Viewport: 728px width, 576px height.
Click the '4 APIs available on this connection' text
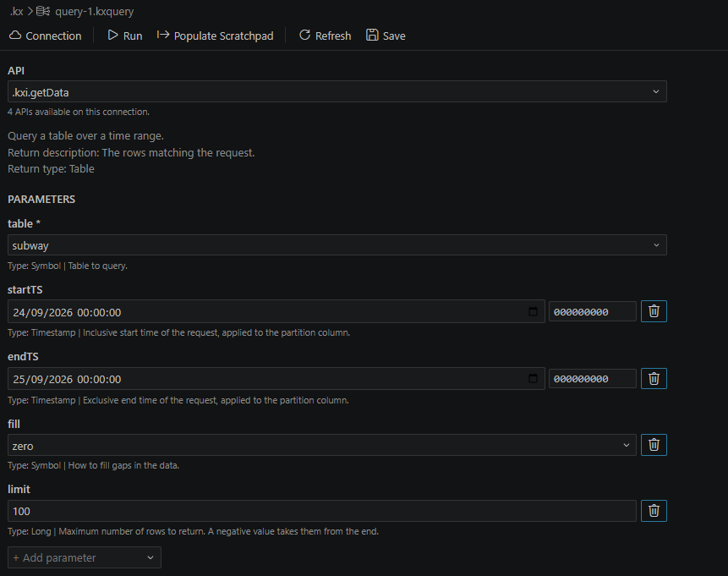(79, 112)
